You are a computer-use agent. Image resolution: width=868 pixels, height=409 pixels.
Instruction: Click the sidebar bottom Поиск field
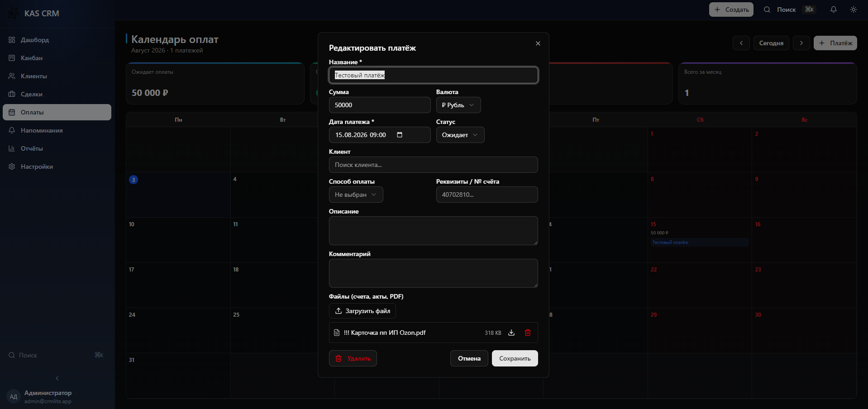click(x=57, y=355)
